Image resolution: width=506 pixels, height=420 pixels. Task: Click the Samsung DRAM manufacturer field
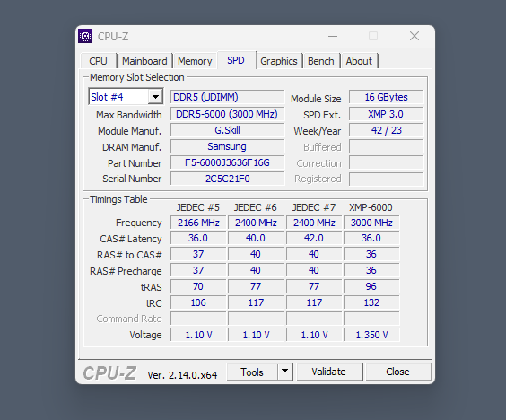click(228, 146)
